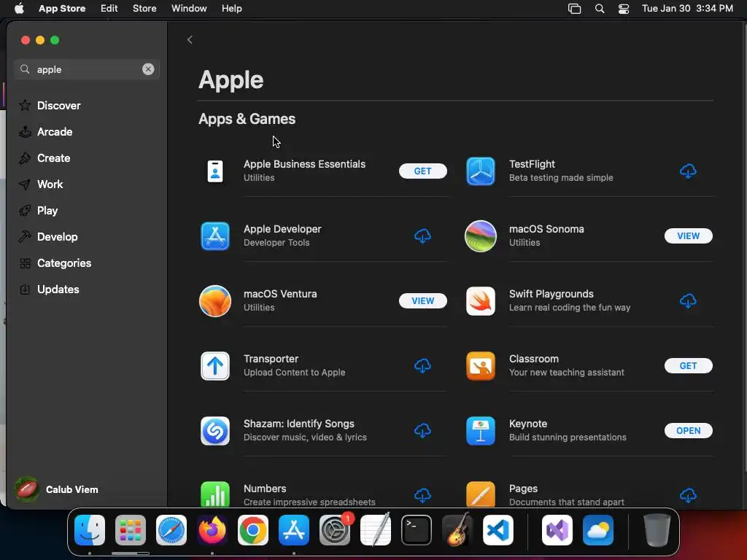Launch Google Chrome from the Dock
The height and width of the screenshot is (560, 747).
pos(253,530)
